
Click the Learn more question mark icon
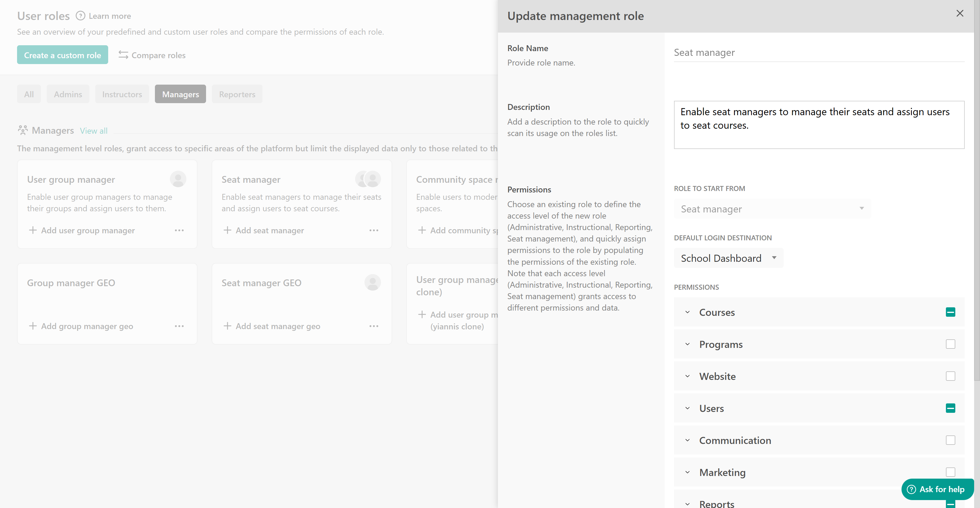point(80,16)
